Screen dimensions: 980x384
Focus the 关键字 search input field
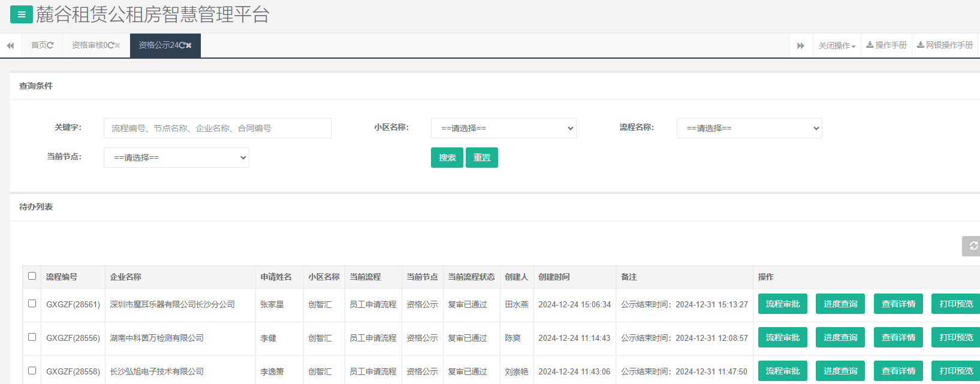tap(217, 128)
